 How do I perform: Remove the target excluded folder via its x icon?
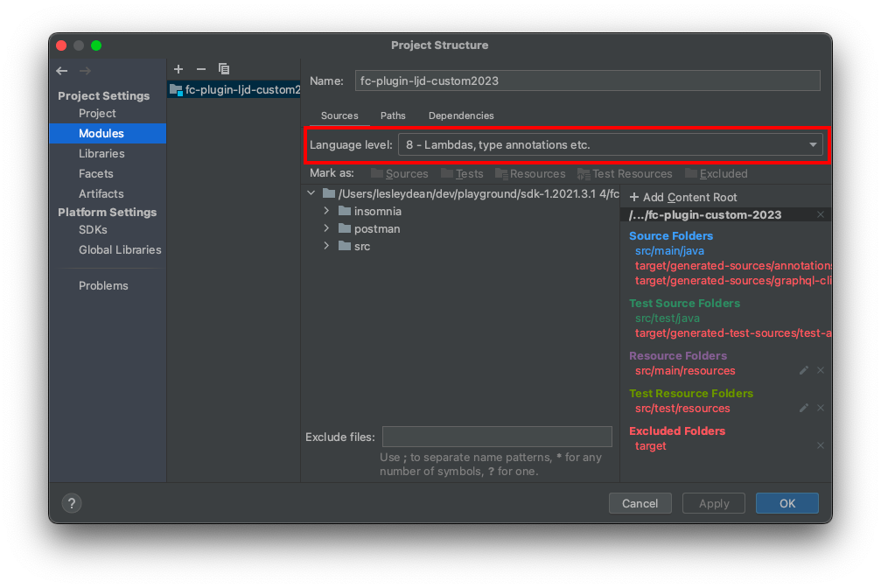[820, 445]
